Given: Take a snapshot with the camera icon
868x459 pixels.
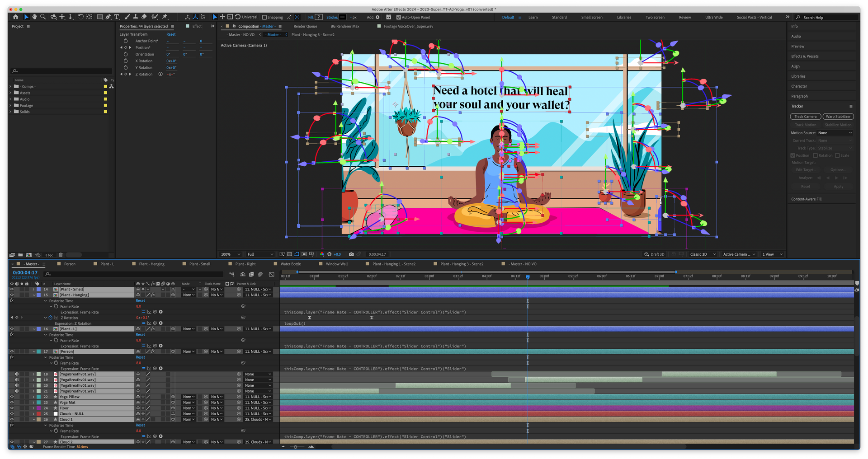Looking at the screenshot, I should (351, 254).
